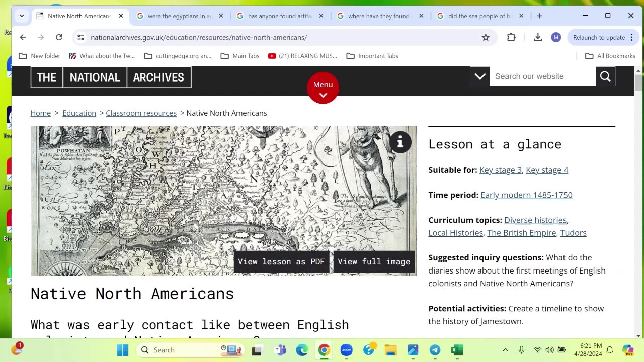Show hidden system tray icons
The height and width of the screenshot is (362, 644).
pos(505,350)
